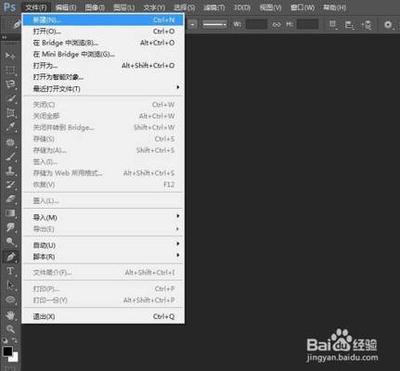Select the Gradient tool
400x371 pixels.
pos(10,213)
